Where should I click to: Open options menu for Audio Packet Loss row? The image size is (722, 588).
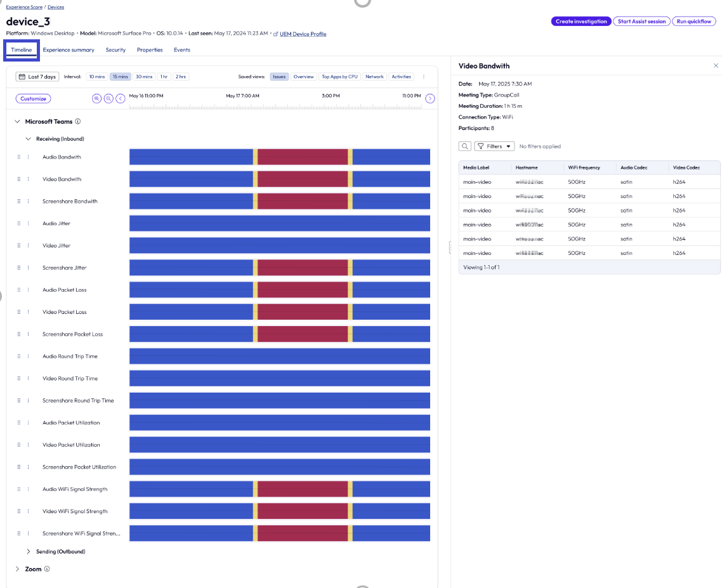click(28, 290)
